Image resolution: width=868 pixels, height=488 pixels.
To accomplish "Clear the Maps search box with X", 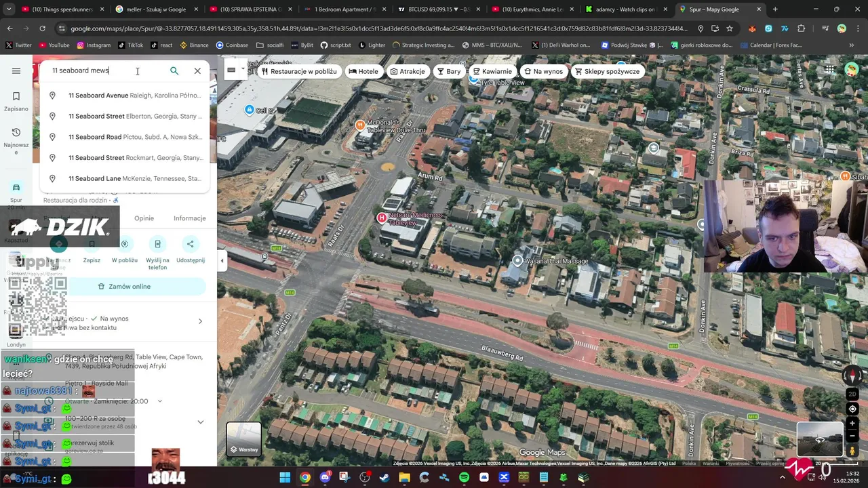I will tap(197, 71).
